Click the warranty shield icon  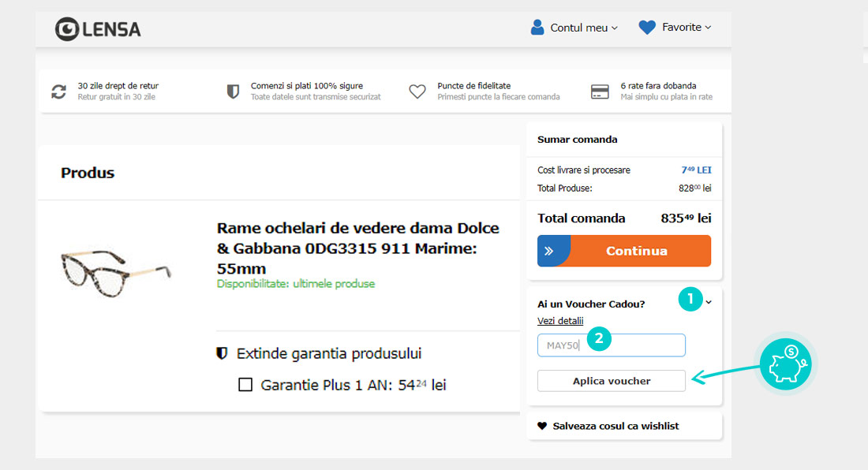222,352
